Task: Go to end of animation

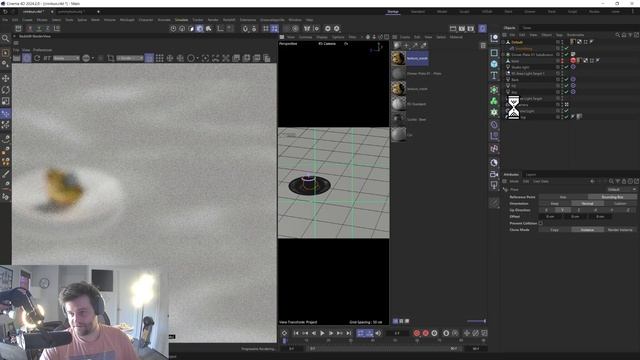Action: point(349,333)
